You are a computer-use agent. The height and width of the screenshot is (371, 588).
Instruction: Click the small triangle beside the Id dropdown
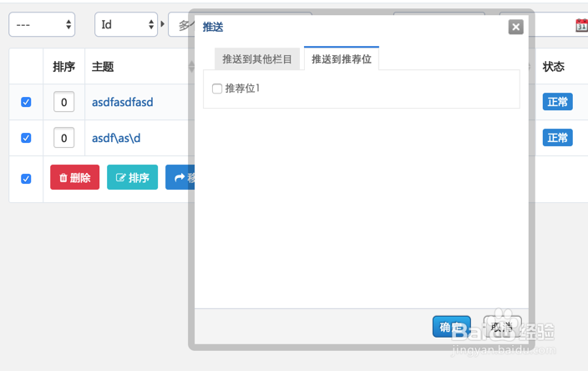162,24
